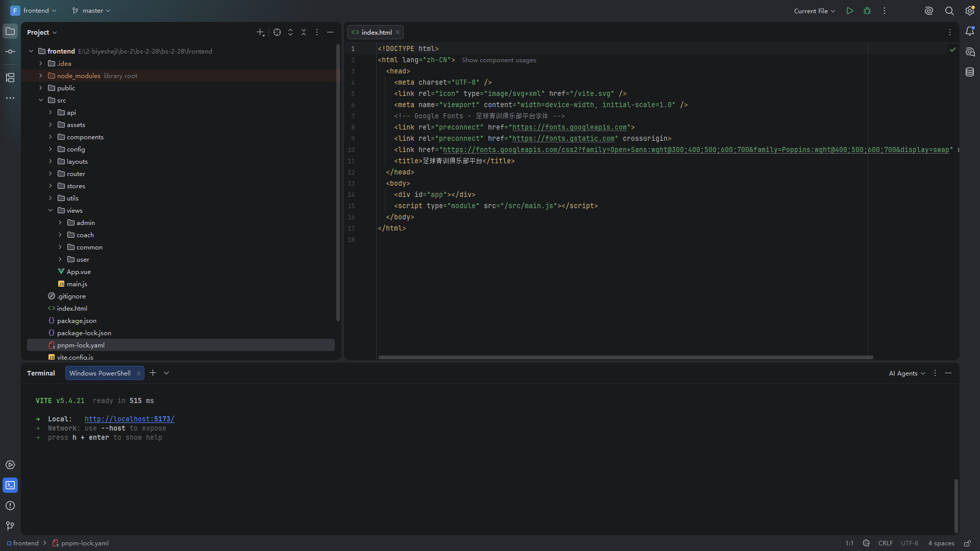Open the Commit tool window icon

10,52
